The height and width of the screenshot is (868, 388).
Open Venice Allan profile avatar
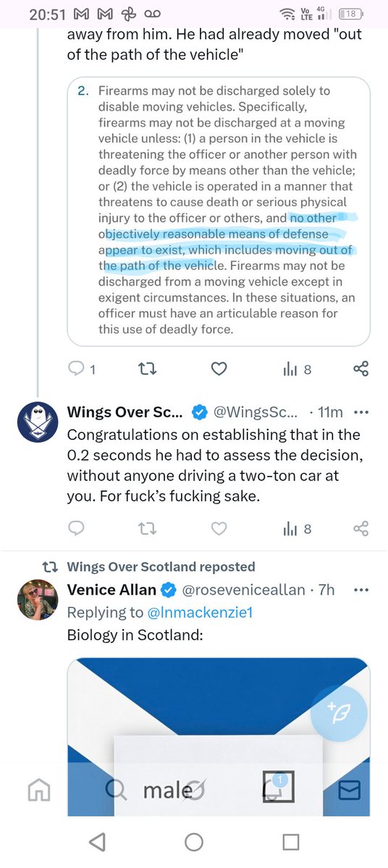click(37, 600)
